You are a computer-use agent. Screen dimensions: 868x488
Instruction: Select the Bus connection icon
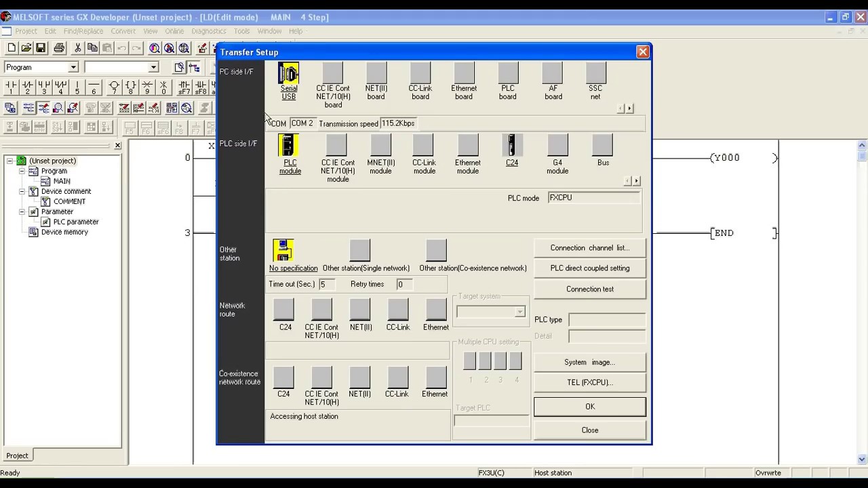[x=602, y=146]
